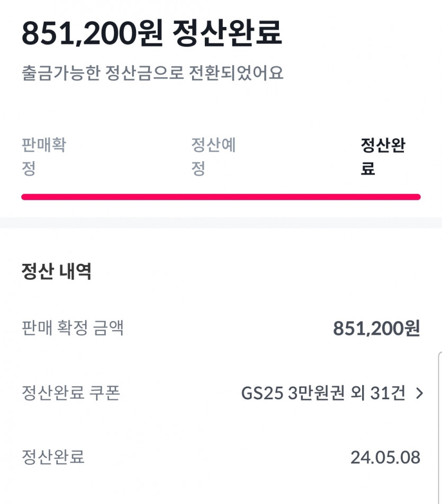Click the 851,200원 amount in 정산 내역
442x504 pixels.
[x=376, y=328]
